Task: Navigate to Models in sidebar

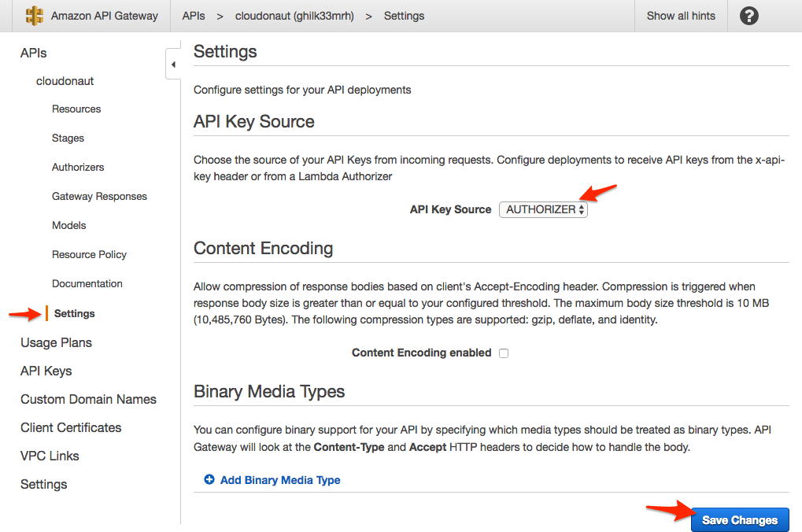Action: pyautogui.click(x=69, y=226)
